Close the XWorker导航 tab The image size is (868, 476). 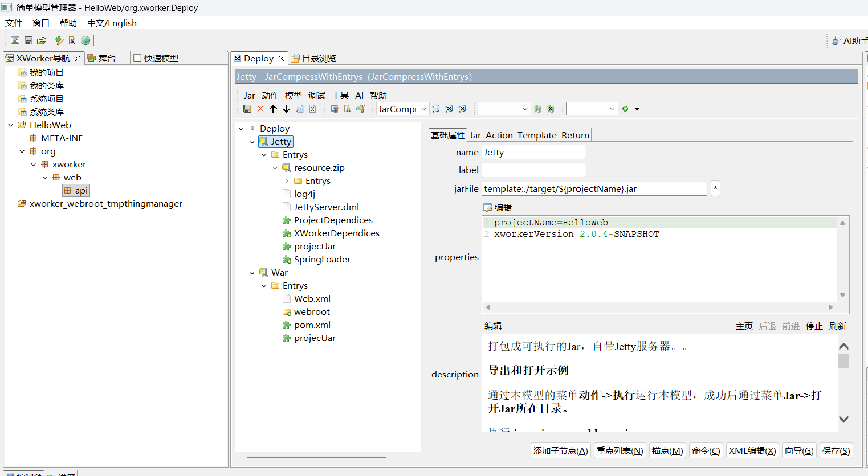point(78,58)
